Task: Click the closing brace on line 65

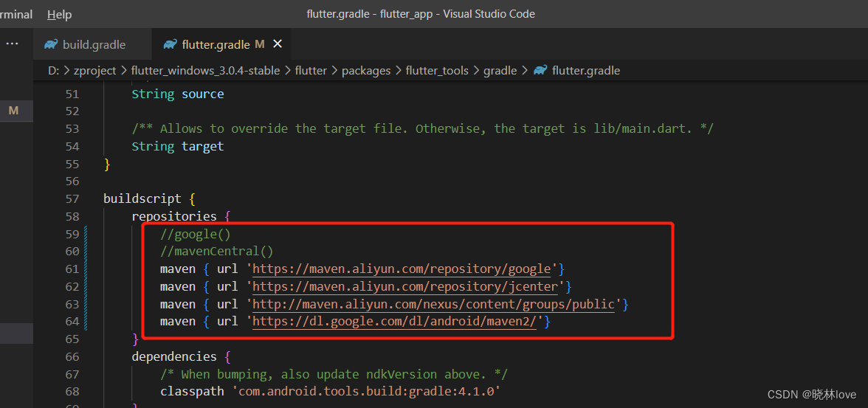Action: pyautogui.click(x=135, y=339)
